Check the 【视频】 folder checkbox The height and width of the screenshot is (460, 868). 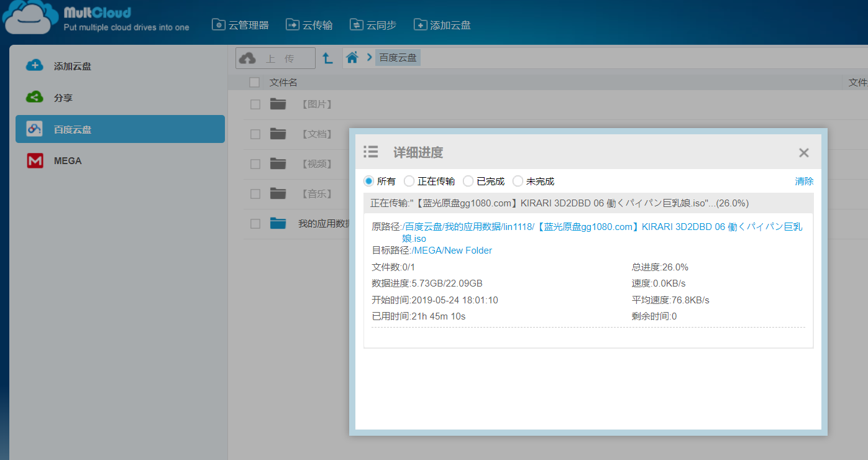[255, 164]
